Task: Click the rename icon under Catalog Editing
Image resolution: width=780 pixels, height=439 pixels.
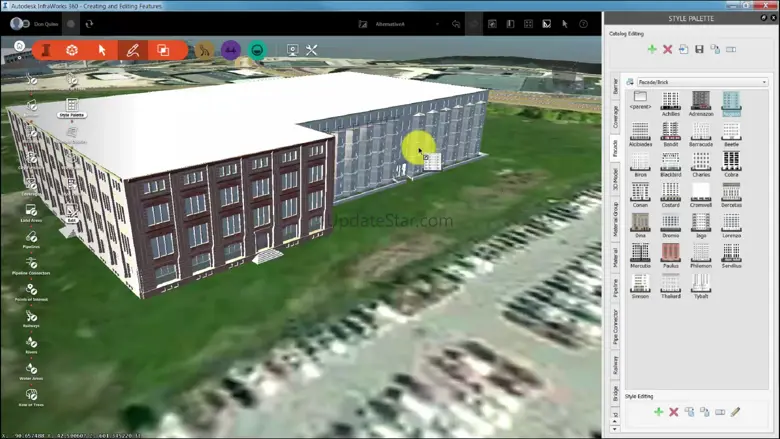Action: 731,49
